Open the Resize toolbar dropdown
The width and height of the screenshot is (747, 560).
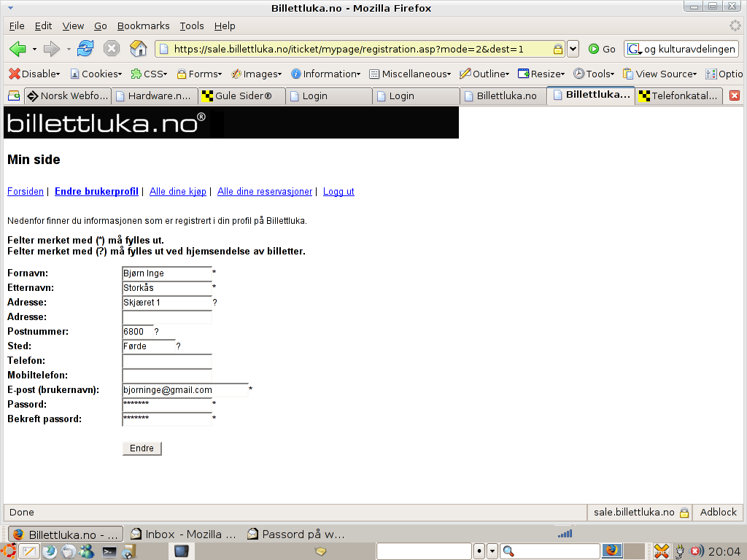(x=541, y=74)
